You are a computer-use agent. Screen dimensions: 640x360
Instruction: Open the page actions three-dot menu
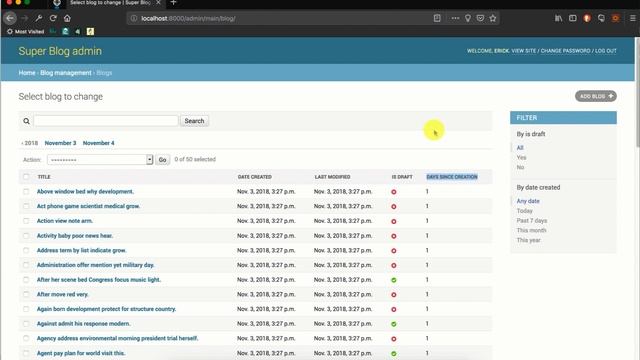tap(455, 18)
